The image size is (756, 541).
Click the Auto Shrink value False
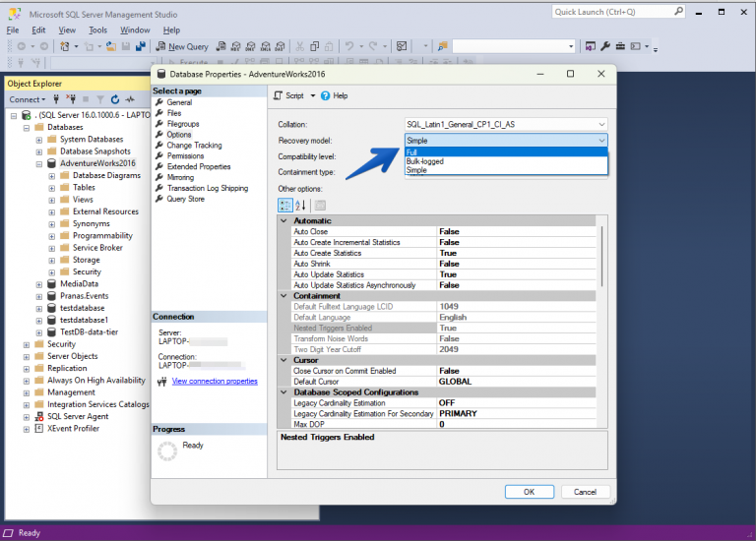tap(449, 264)
